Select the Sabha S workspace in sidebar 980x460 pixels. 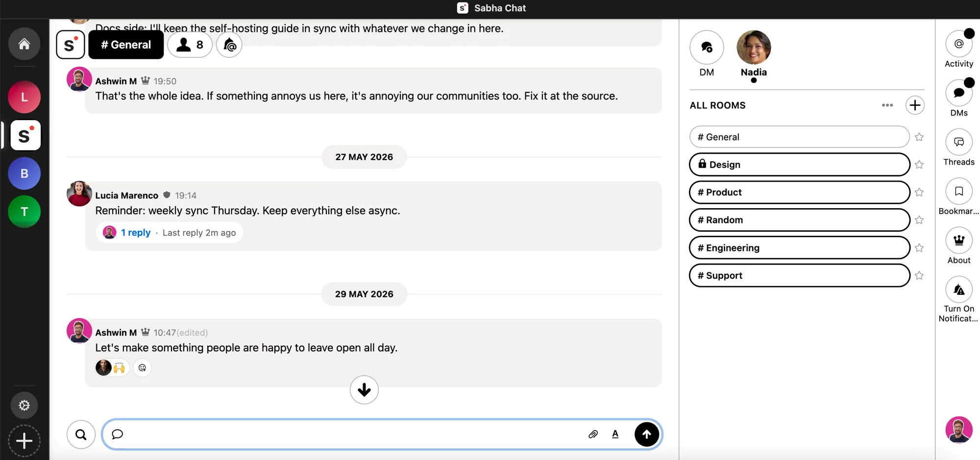(x=25, y=135)
